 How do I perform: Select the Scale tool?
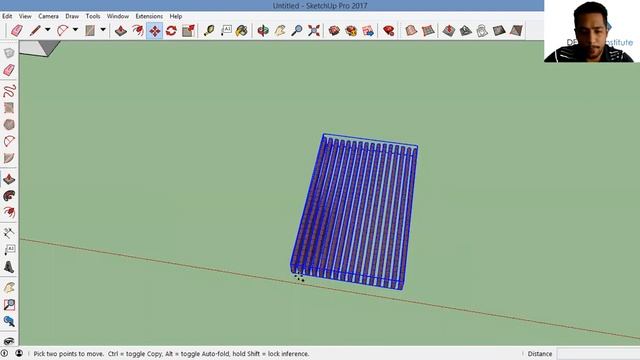(x=188, y=31)
